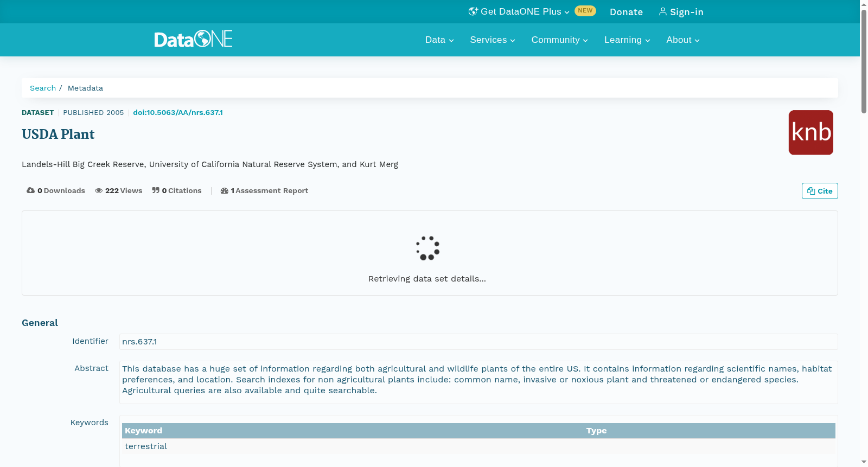Image resolution: width=868 pixels, height=467 pixels.
Task: Click the Type column header
Action: click(596, 431)
